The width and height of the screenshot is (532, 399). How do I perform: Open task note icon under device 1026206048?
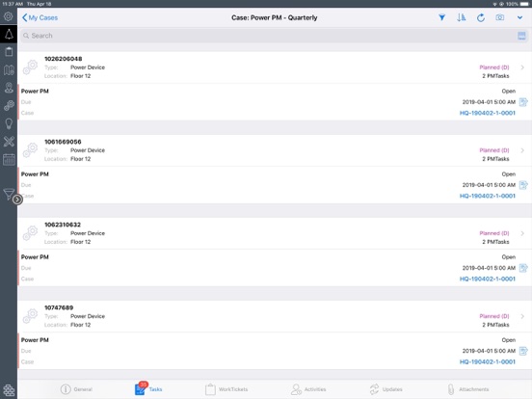tap(523, 102)
